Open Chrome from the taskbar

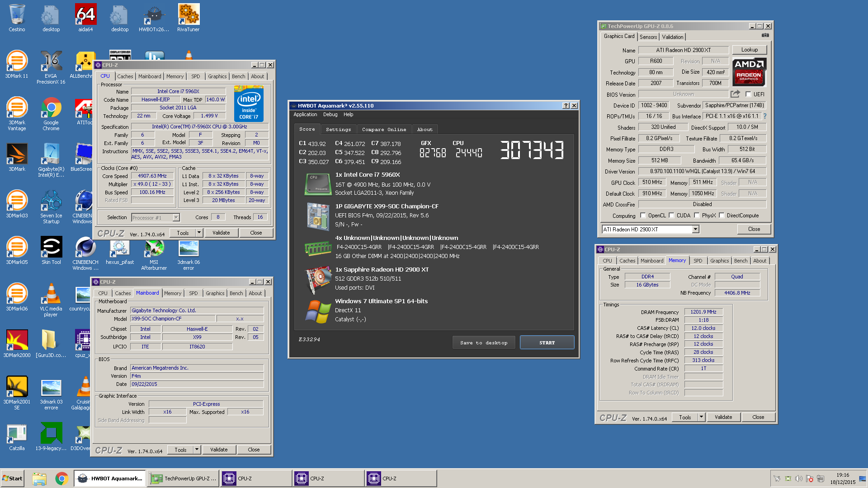click(62, 479)
